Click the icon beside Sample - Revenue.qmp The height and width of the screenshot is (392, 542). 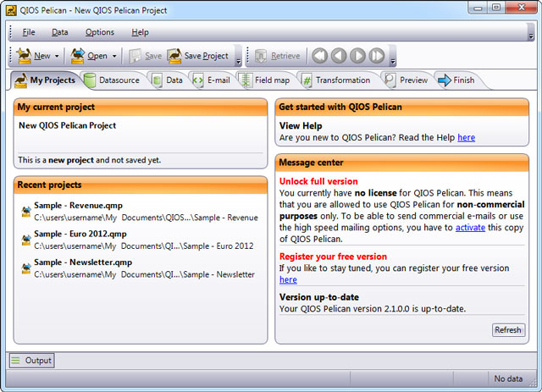(x=26, y=211)
